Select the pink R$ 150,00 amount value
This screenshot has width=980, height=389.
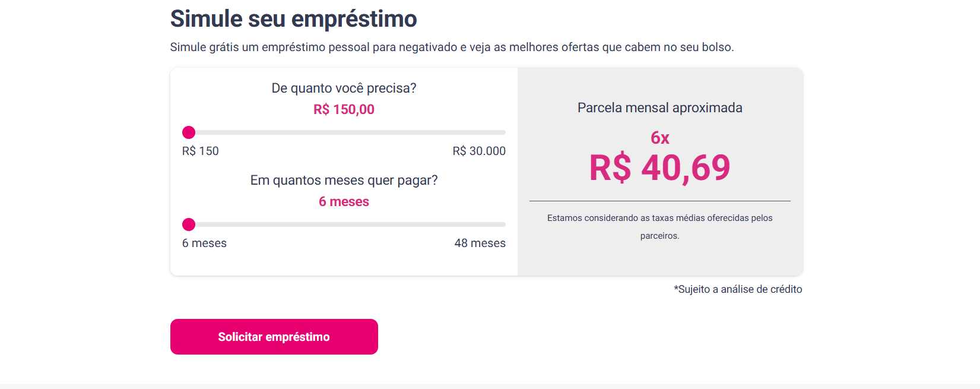(344, 110)
